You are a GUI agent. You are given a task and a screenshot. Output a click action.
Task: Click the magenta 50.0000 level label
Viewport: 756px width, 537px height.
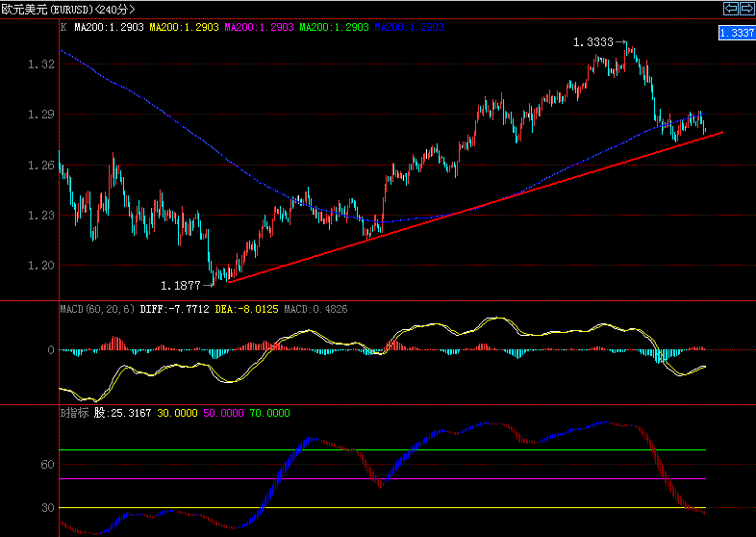[x=224, y=413]
